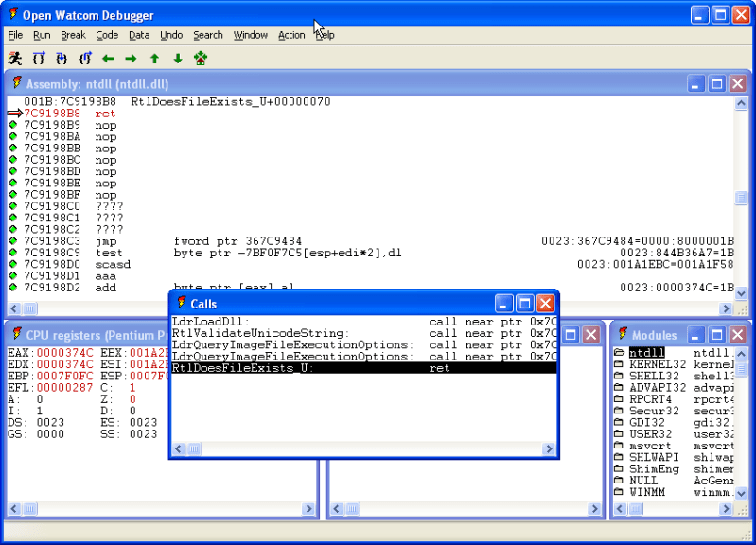Image resolution: width=756 pixels, height=545 pixels.
Task: Click Calls window horizontal scroll right arrow
Action: point(549,449)
